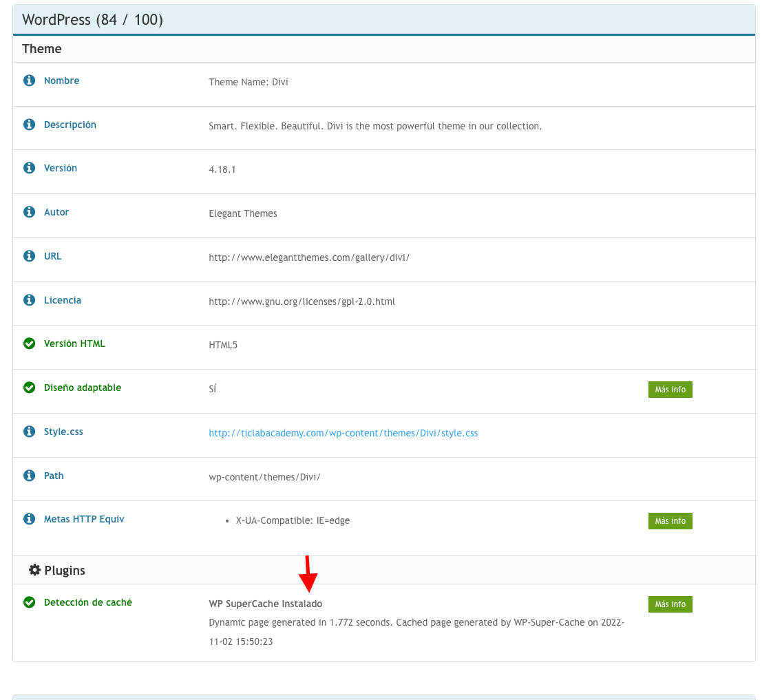Click the Metas HTTP Equiv label

[x=84, y=519]
